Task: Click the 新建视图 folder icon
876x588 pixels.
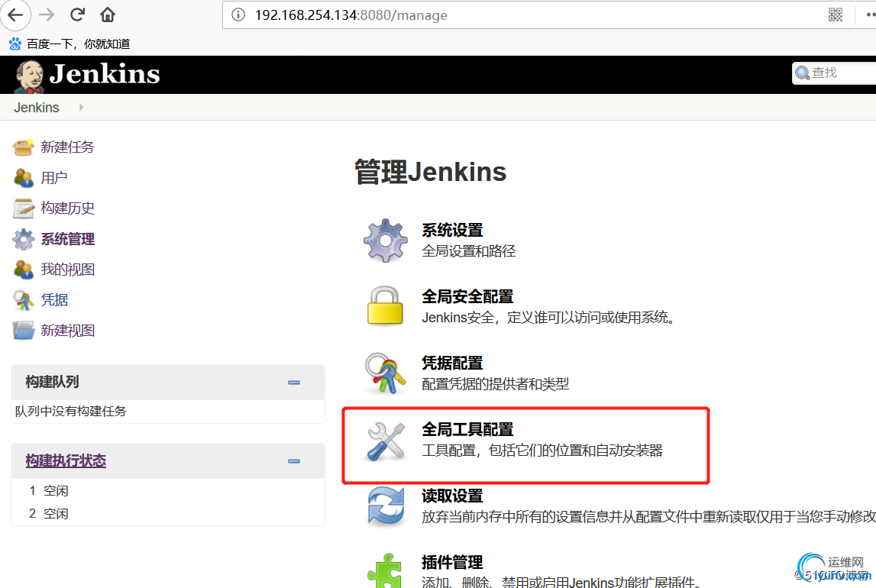Action: point(24,331)
